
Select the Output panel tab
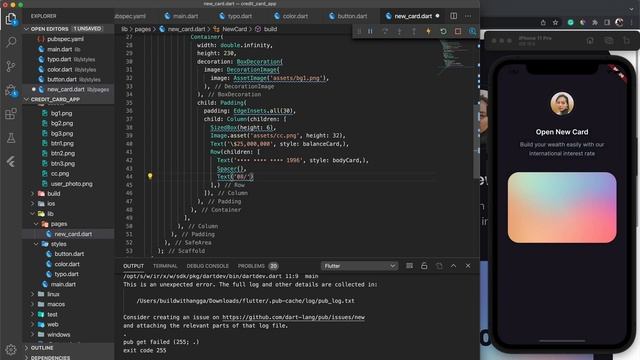(133, 266)
